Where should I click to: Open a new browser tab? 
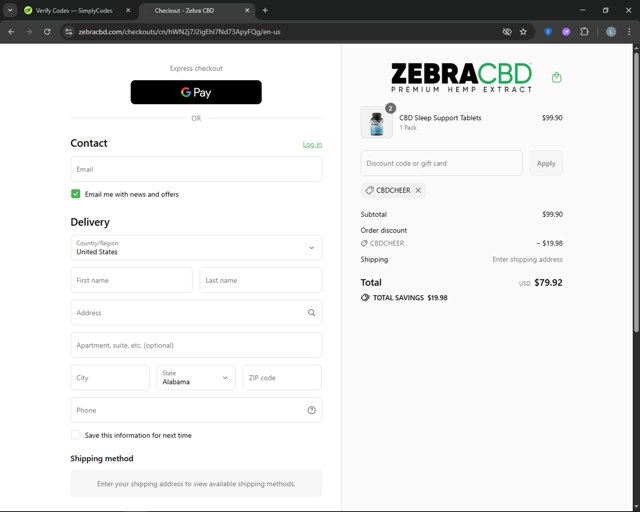[x=265, y=11]
